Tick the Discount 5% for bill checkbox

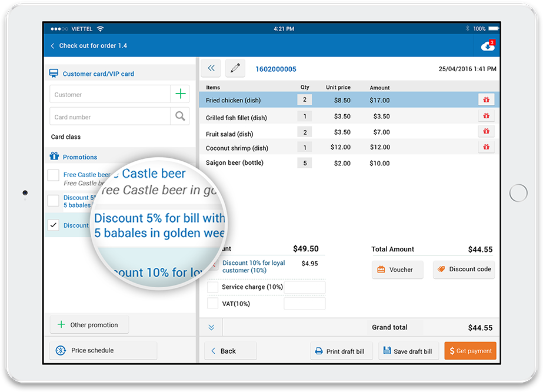[54, 200]
